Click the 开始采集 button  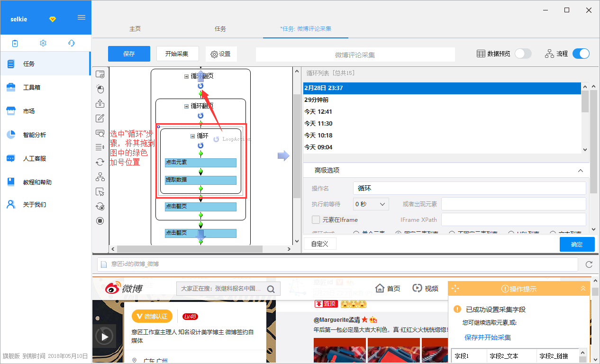(177, 54)
